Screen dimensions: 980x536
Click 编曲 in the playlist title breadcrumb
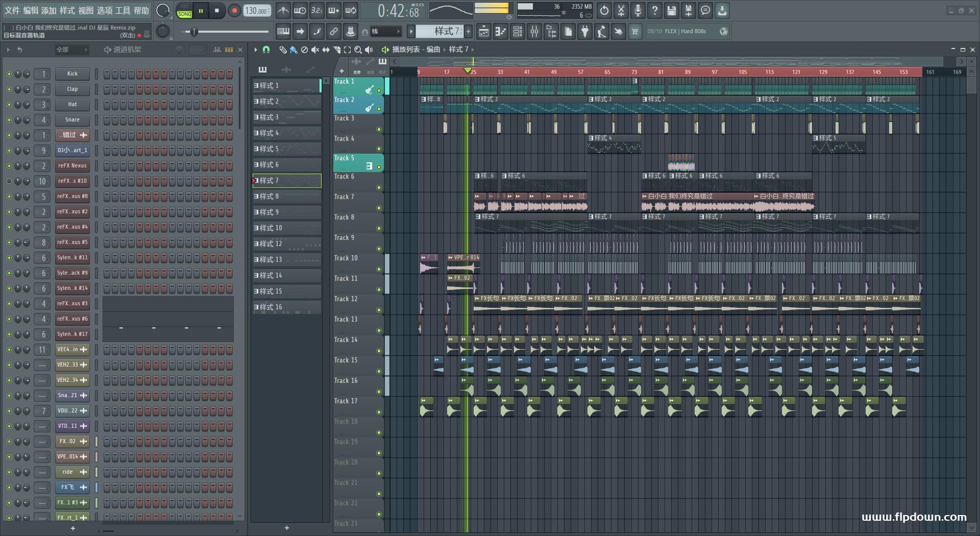(433, 50)
